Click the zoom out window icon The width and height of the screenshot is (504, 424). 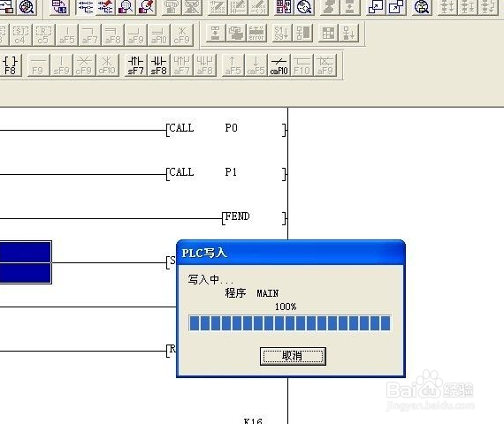pos(376,7)
